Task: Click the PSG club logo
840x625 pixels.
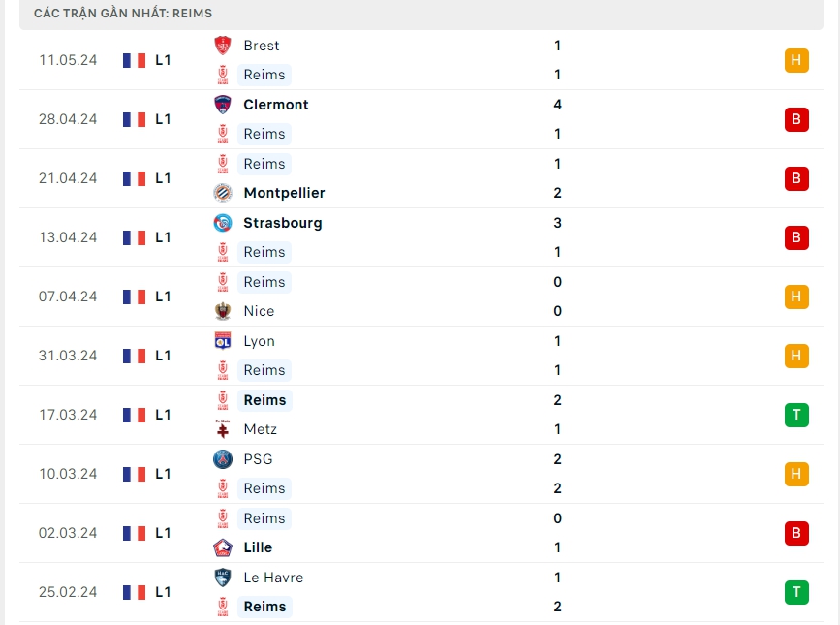Action: pos(223,459)
